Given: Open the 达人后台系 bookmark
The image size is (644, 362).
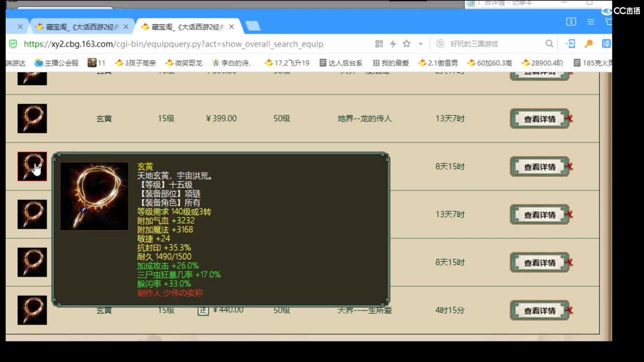Looking at the screenshot, I should 341,63.
